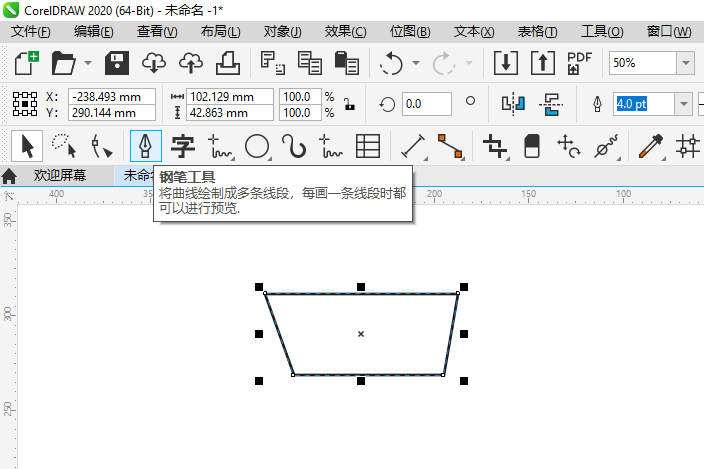Open the outline width dropdown

683,104
